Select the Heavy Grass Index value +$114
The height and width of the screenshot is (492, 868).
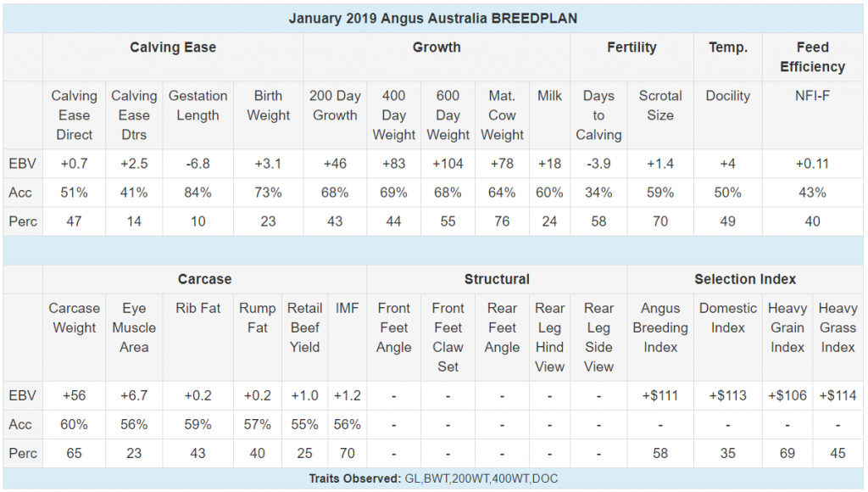837,395
